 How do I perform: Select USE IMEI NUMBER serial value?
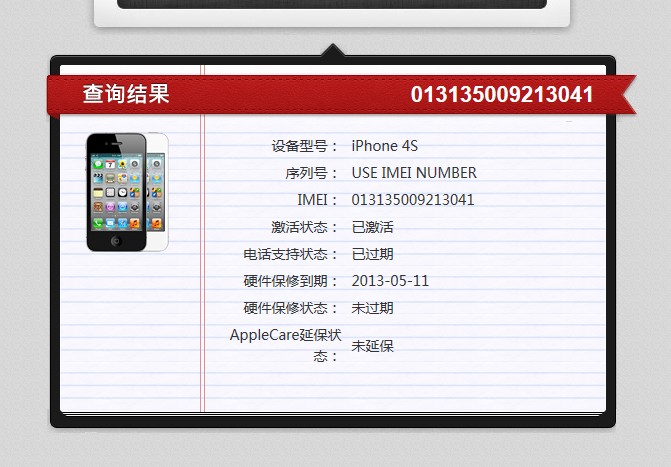point(414,173)
